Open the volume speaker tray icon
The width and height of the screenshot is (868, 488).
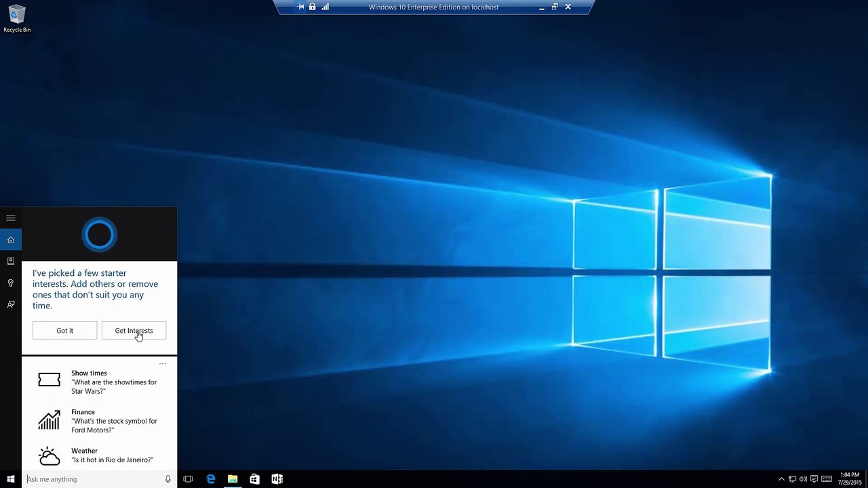click(803, 479)
